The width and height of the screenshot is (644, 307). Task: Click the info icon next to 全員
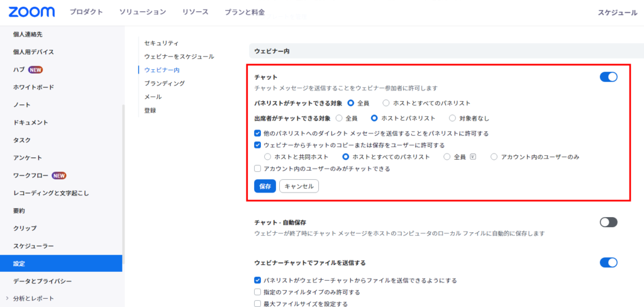click(472, 157)
